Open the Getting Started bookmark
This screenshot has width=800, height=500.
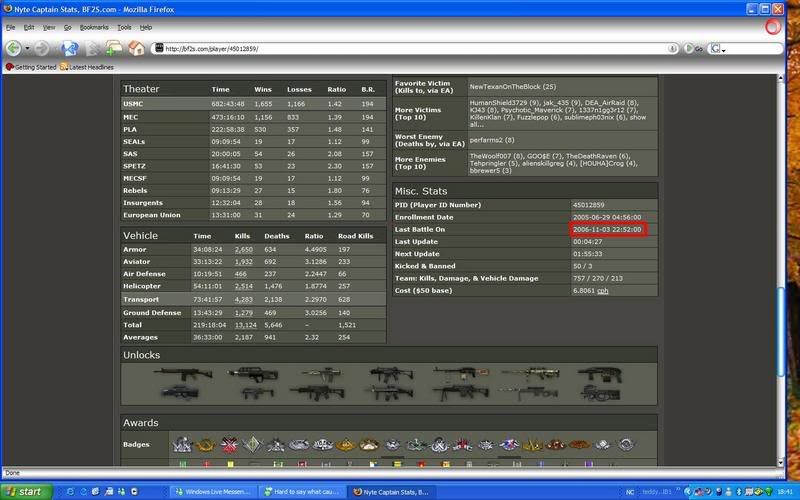31,67
